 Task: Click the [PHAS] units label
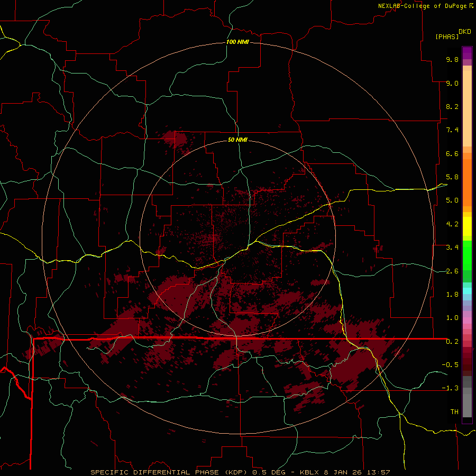(x=447, y=37)
